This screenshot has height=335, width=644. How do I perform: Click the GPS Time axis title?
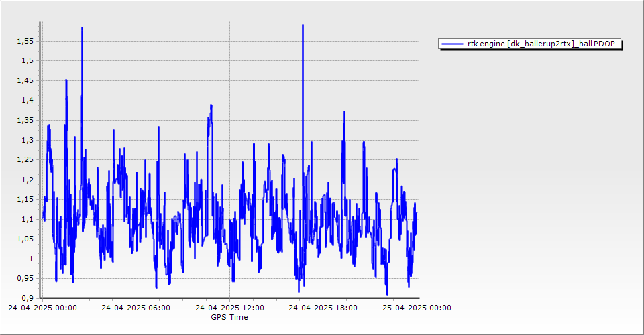[229, 317]
